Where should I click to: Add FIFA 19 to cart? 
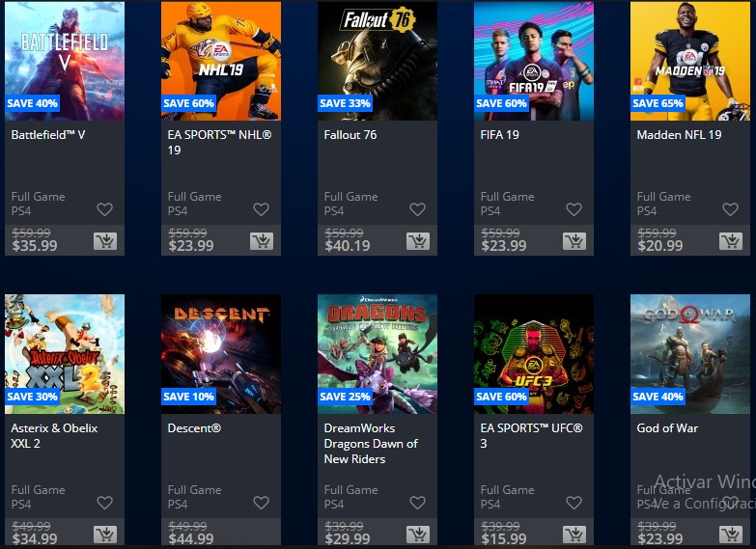[x=574, y=241]
